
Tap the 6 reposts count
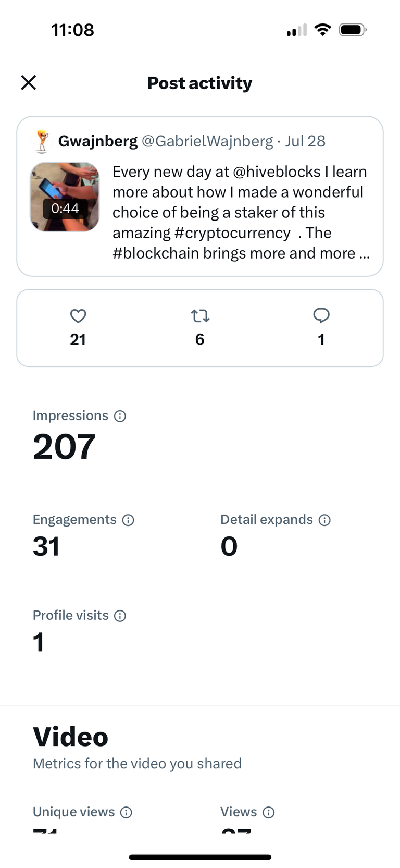pyautogui.click(x=200, y=339)
